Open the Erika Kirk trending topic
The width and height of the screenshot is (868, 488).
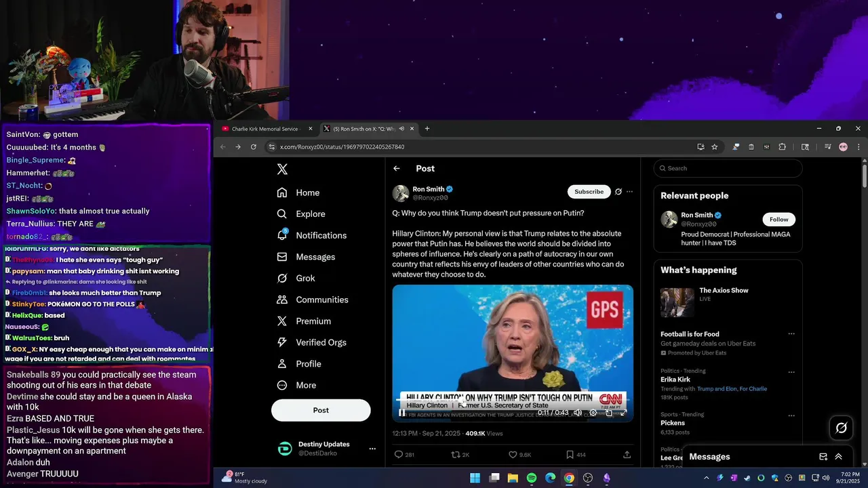coord(675,380)
